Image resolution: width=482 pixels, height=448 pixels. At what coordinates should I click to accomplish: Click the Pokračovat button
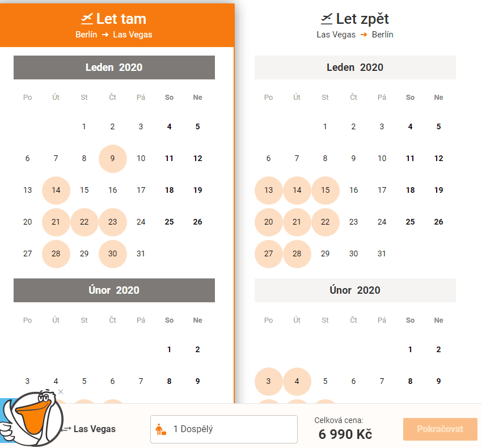(x=440, y=429)
